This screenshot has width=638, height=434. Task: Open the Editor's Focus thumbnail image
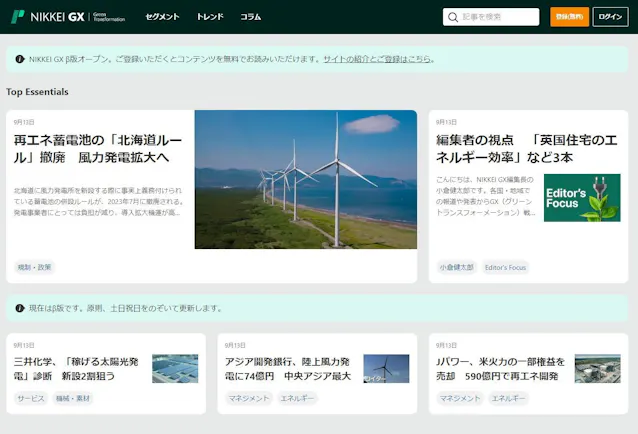click(582, 198)
